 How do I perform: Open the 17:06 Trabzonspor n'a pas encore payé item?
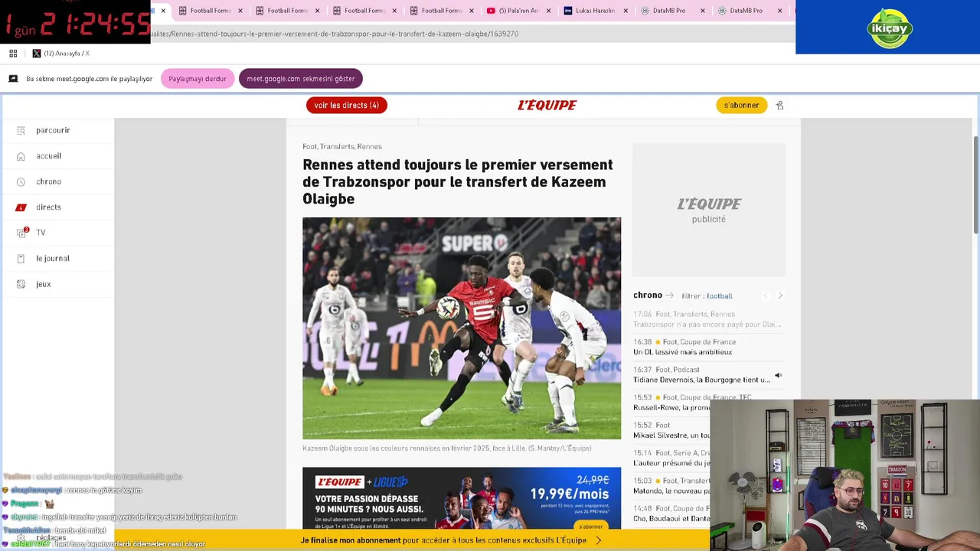[x=707, y=319]
